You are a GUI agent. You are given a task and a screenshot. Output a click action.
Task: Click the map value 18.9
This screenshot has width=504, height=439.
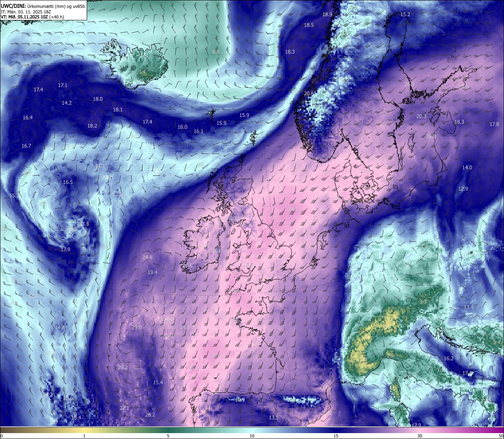point(327,14)
